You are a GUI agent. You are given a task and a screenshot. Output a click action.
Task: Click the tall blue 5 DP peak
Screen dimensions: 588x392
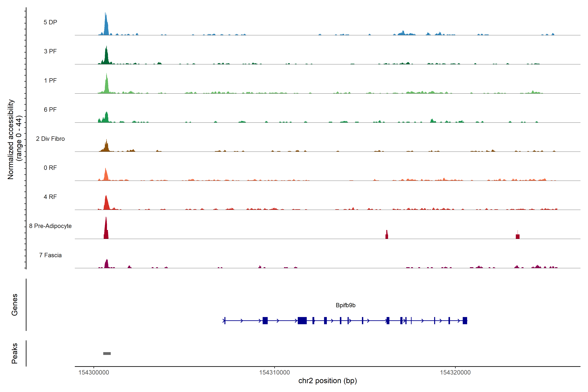coord(106,26)
